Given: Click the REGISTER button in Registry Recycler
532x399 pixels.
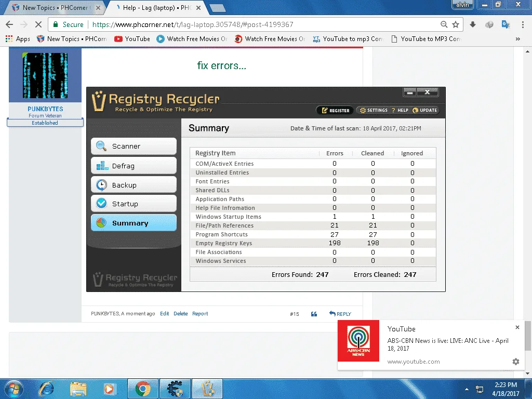Looking at the screenshot, I should coord(335,110).
